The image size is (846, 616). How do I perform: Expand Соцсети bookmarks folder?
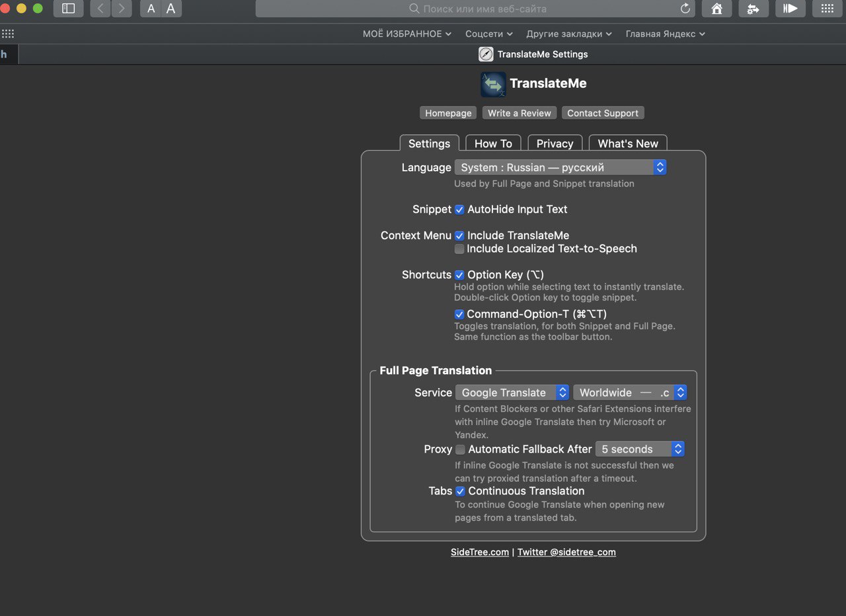489,34
